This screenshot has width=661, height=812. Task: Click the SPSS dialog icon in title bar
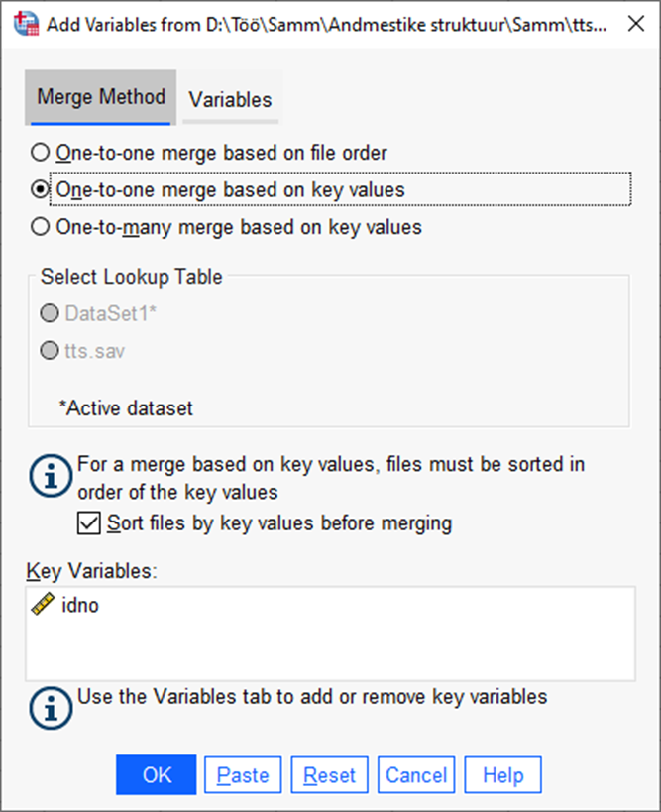[26, 24]
